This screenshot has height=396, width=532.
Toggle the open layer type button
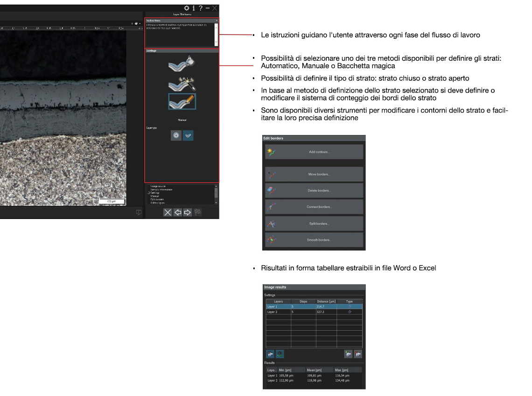coord(188,135)
